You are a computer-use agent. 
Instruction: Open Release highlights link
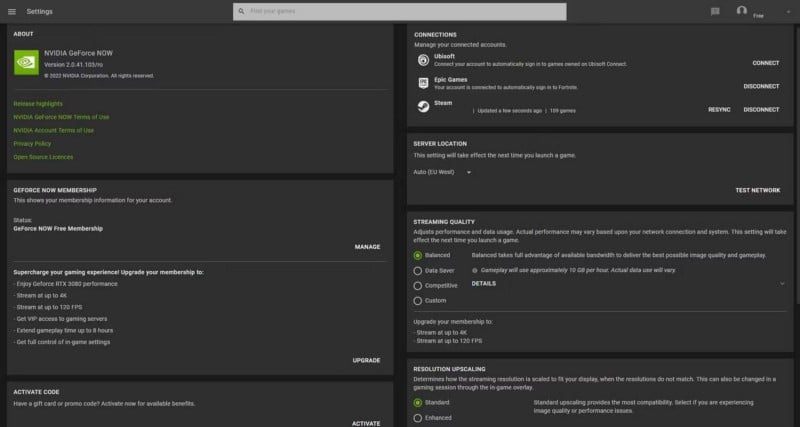pos(38,104)
